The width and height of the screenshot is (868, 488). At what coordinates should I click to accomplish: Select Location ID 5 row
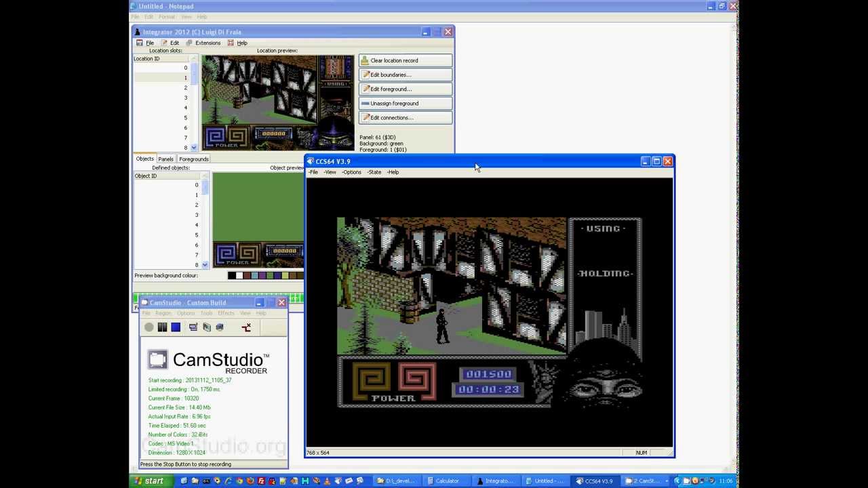[x=161, y=118]
